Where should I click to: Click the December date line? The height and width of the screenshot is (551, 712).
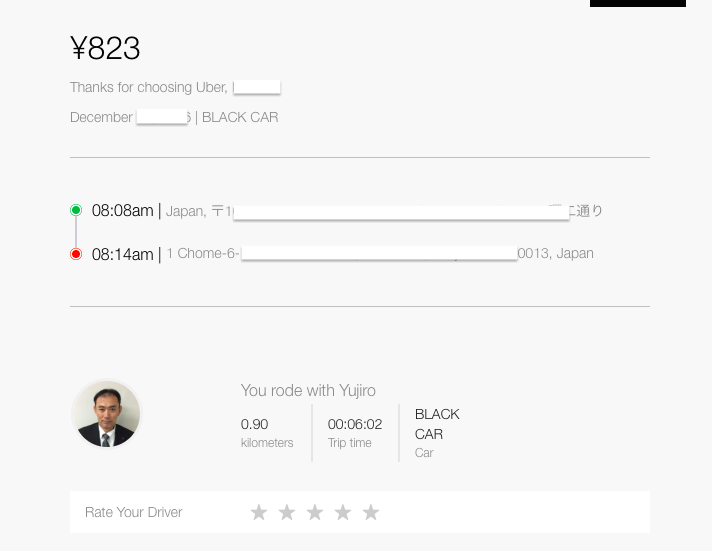tap(174, 117)
